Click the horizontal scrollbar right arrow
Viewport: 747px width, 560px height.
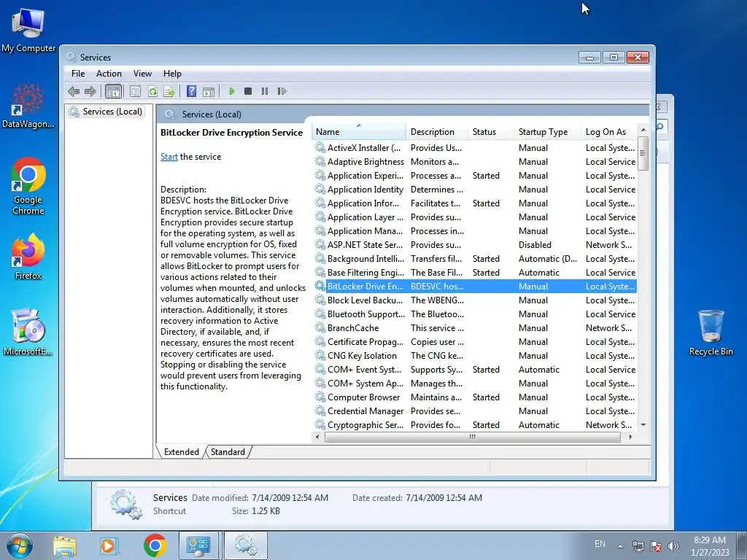[x=631, y=437]
